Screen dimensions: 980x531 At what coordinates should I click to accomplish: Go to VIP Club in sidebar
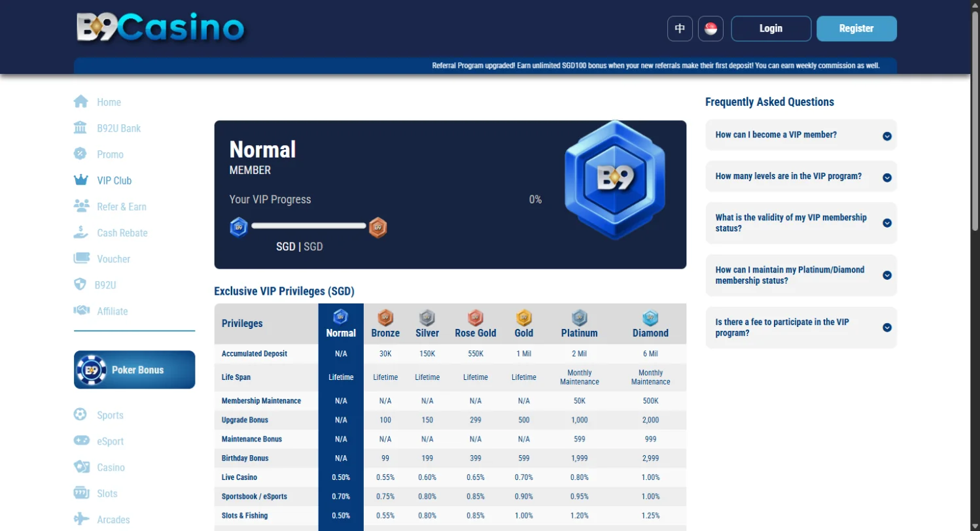114,180
